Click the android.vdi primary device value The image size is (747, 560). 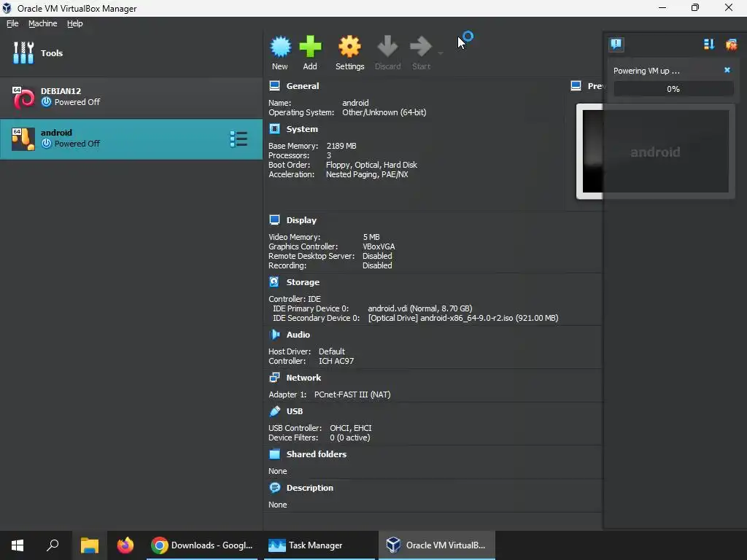[x=419, y=308]
